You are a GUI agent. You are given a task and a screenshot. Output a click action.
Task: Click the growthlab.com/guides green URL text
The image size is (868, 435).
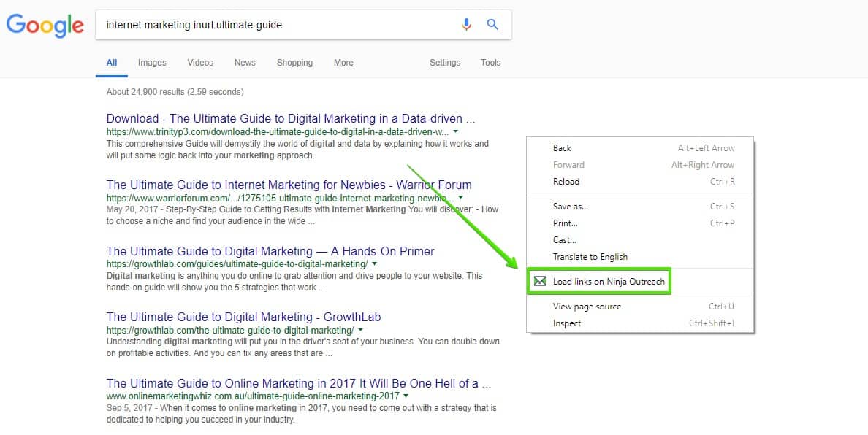pyautogui.click(x=237, y=264)
